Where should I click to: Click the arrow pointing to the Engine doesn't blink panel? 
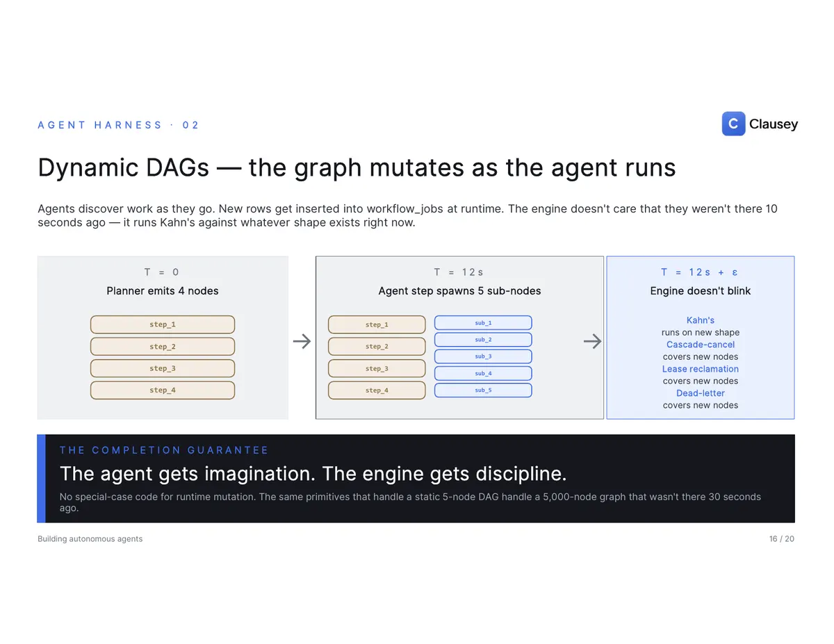click(x=592, y=341)
